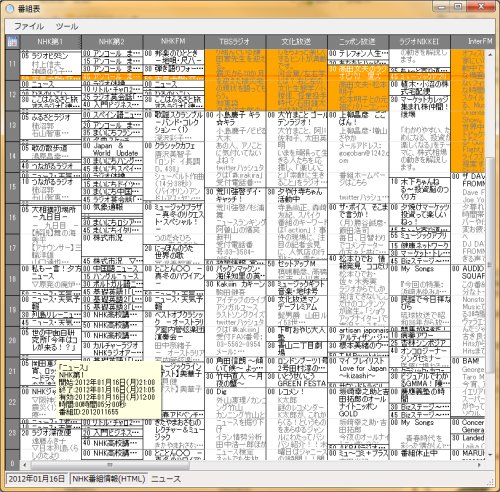
Task: Click the vertical scrollbar up arrow
Action: click(x=490, y=54)
